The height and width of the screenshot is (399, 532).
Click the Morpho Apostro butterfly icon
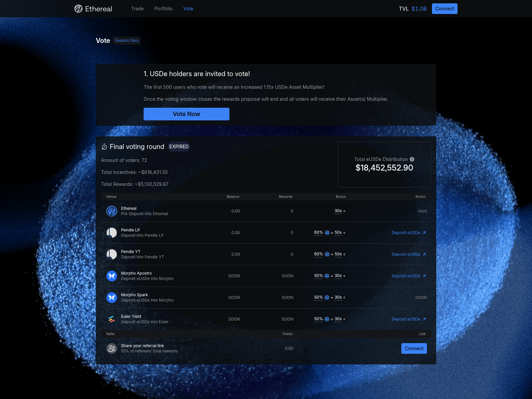pyautogui.click(x=112, y=276)
